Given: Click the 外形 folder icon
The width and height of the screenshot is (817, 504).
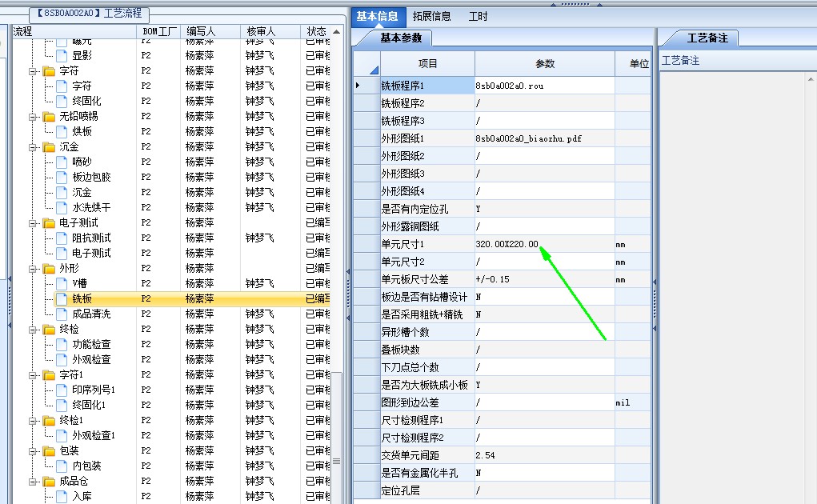Looking at the screenshot, I should pyautogui.click(x=49, y=269).
